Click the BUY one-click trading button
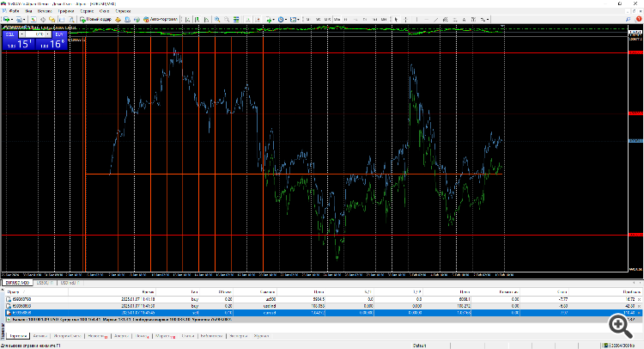 coord(59,34)
